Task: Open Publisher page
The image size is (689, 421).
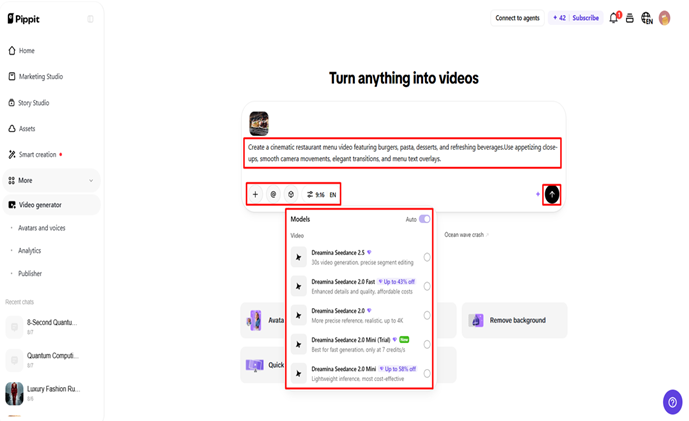Action: pos(30,273)
